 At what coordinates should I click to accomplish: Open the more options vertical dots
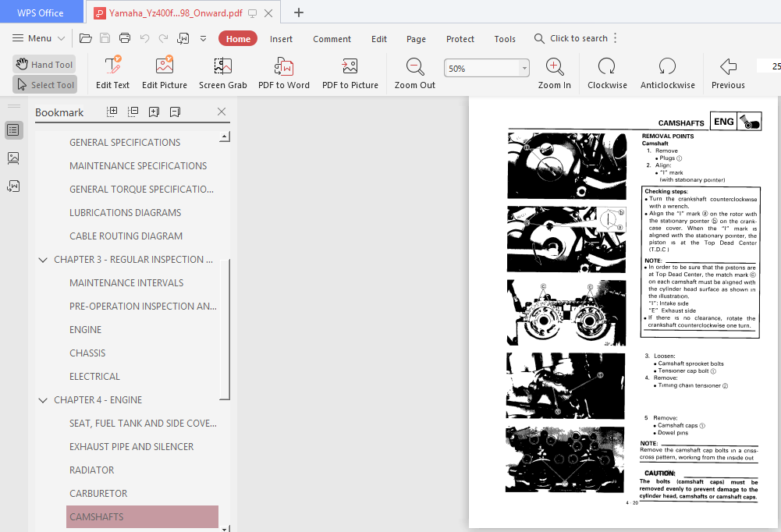[x=616, y=38]
